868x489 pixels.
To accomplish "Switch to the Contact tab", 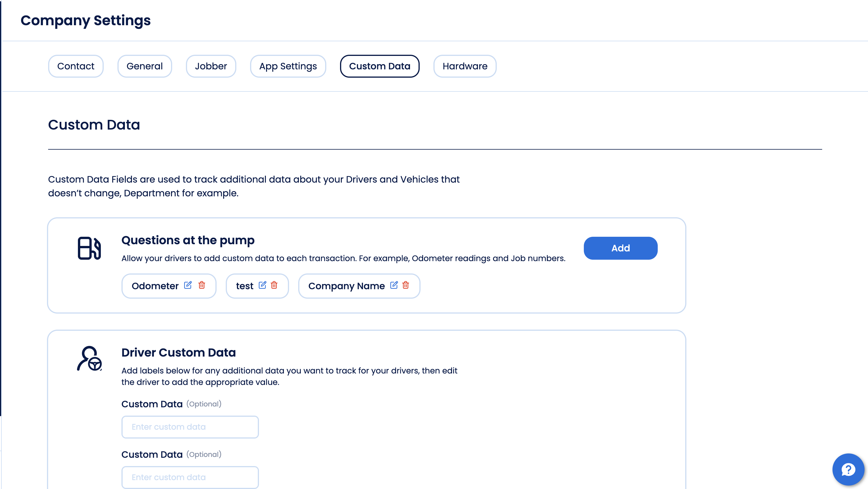I will [x=76, y=66].
